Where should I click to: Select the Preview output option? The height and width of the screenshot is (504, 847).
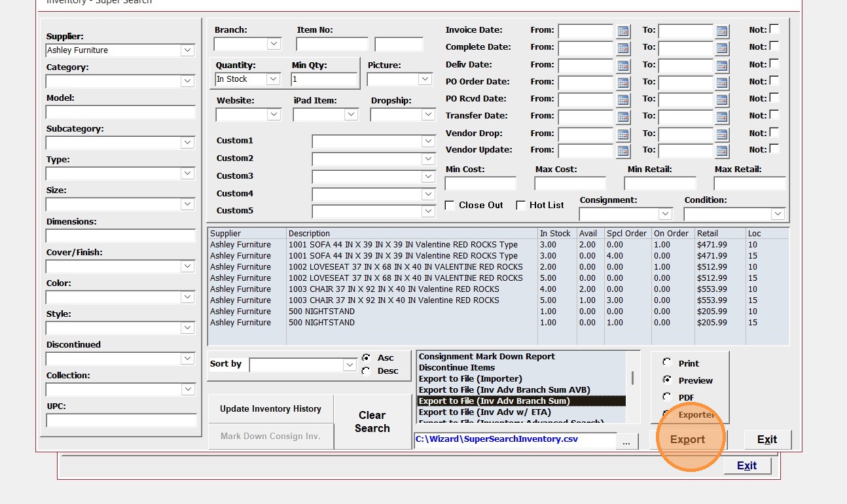click(x=667, y=380)
